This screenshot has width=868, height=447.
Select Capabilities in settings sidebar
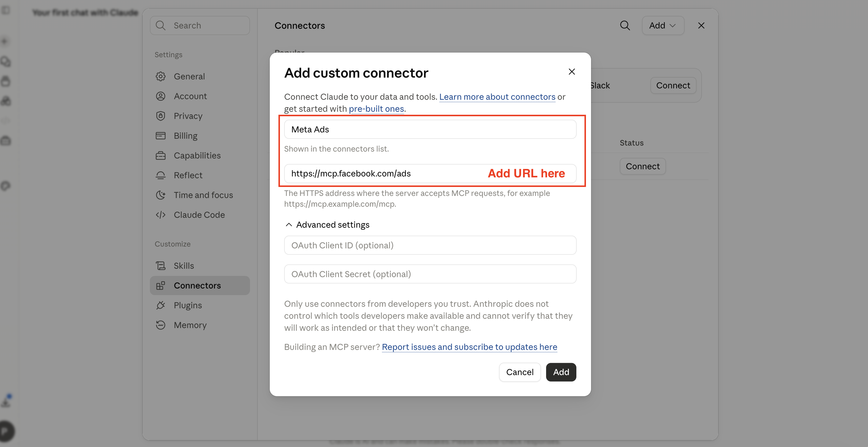[x=200, y=155]
